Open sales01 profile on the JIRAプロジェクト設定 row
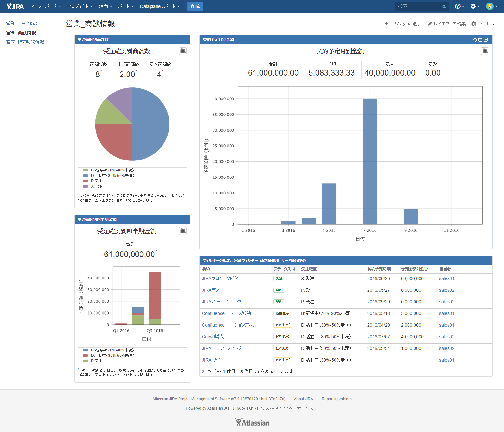Viewport: 504px width, 432px height. click(x=447, y=278)
